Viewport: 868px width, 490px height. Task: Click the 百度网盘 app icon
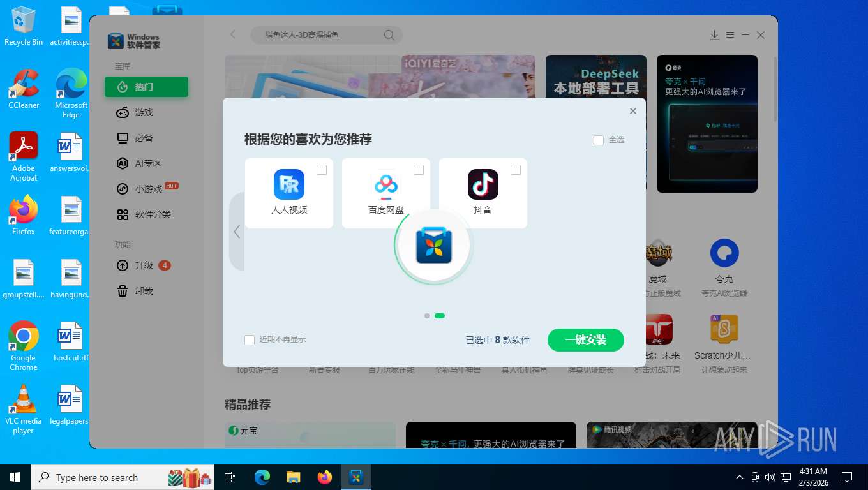(x=386, y=184)
